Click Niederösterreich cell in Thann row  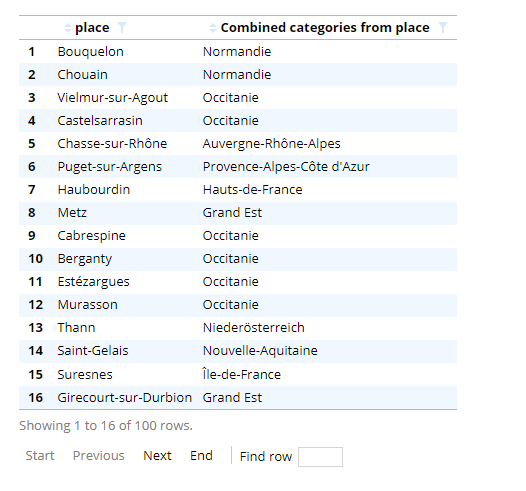coord(254,328)
